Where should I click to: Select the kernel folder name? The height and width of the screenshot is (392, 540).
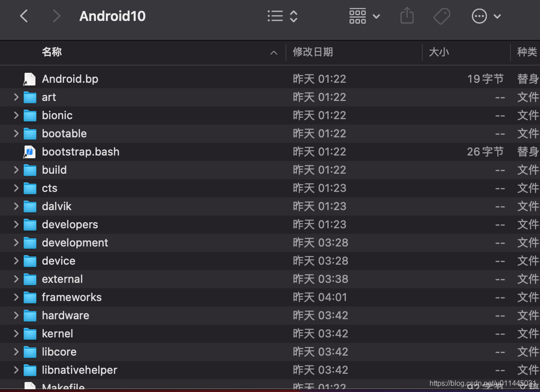pyautogui.click(x=58, y=333)
